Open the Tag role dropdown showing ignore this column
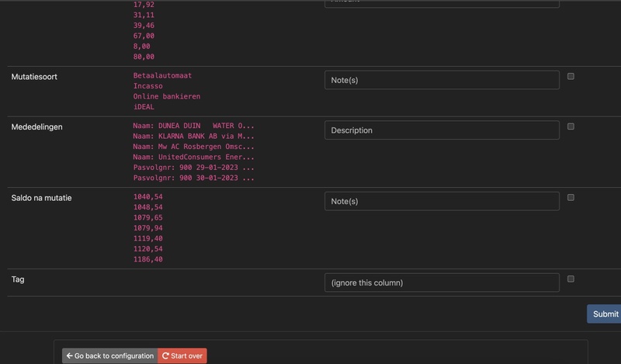The height and width of the screenshot is (364, 621). click(442, 283)
